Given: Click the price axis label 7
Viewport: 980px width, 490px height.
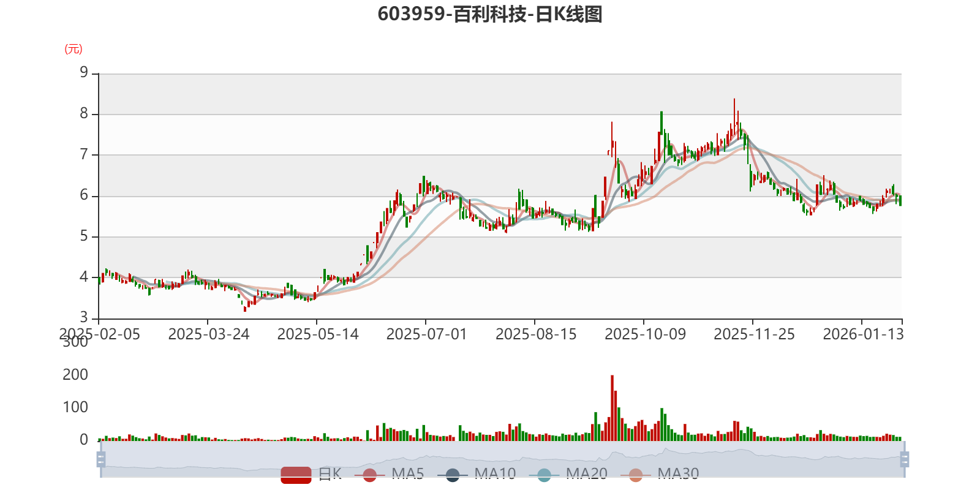Looking at the screenshot, I should coord(84,154).
